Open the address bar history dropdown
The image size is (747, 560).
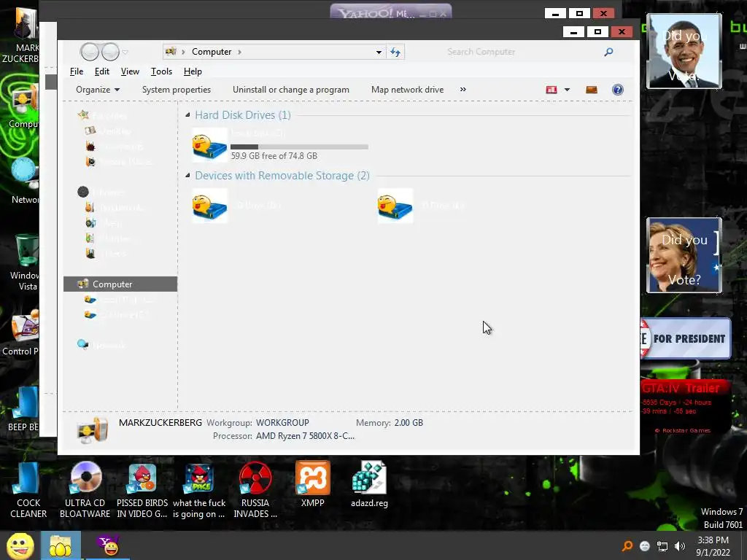(x=379, y=52)
